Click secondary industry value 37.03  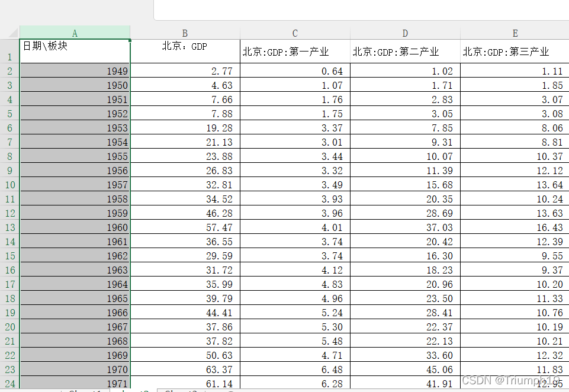tap(405, 227)
